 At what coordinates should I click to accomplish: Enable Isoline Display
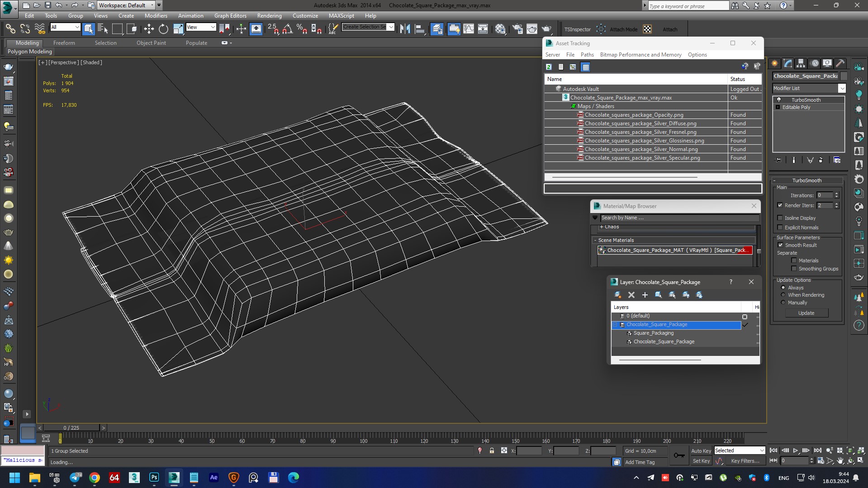pyautogui.click(x=780, y=218)
